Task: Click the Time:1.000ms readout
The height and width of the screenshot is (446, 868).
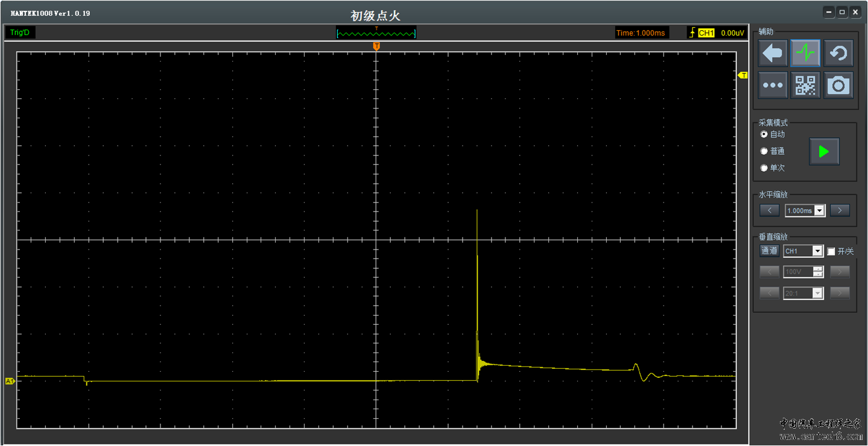Action: point(641,33)
